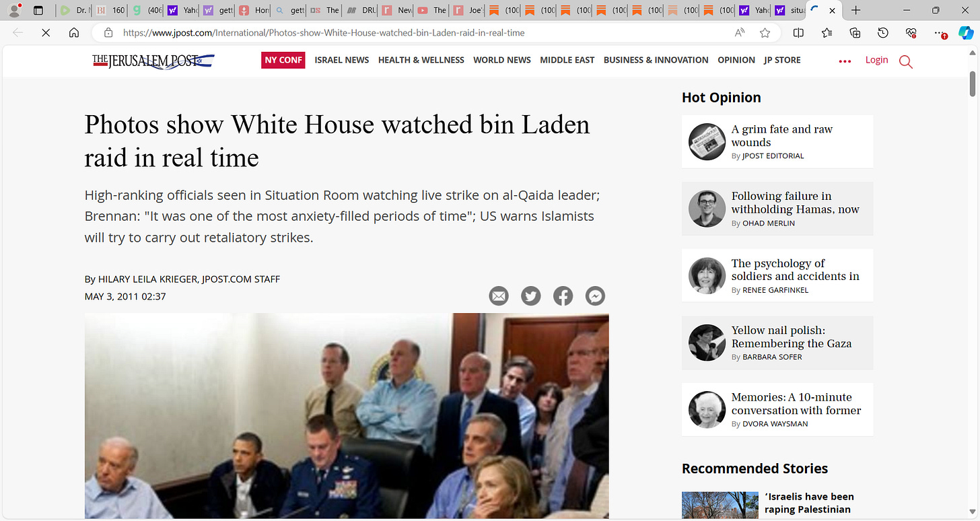The image size is (980, 521).
Task: Click the Login link
Action: pos(876,60)
